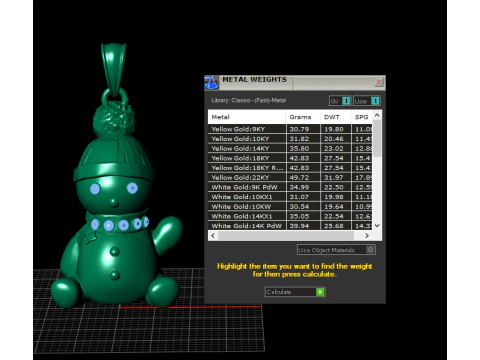Click the 35.80 grams value
Screen dimensions: 480x360
(x=299, y=148)
